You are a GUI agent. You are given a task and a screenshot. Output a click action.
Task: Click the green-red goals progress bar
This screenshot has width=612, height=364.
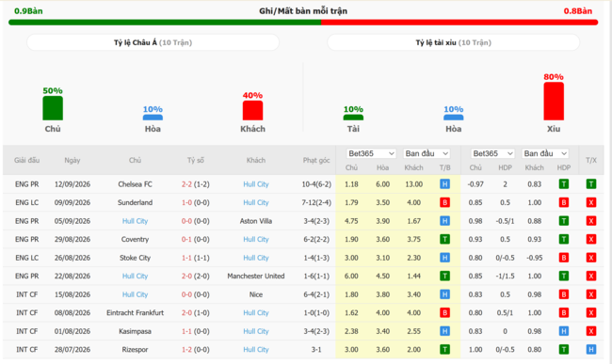coord(303,23)
